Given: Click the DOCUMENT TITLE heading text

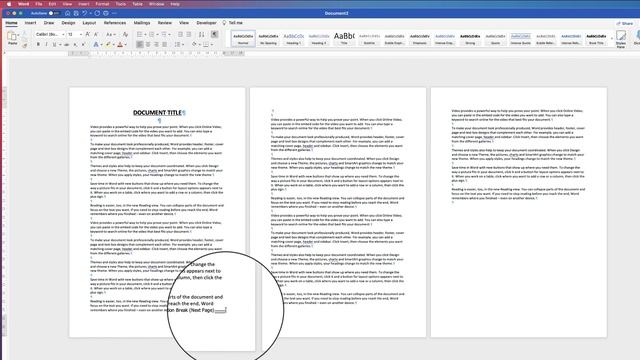Looking at the screenshot, I should pyautogui.click(x=157, y=113).
